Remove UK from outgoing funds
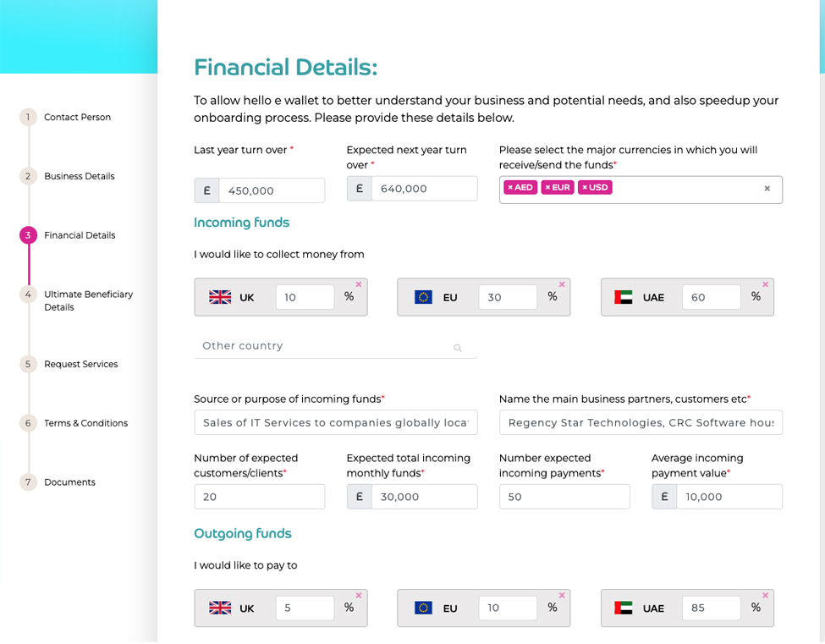The image size is (825, 644). (x=358, y=596)
